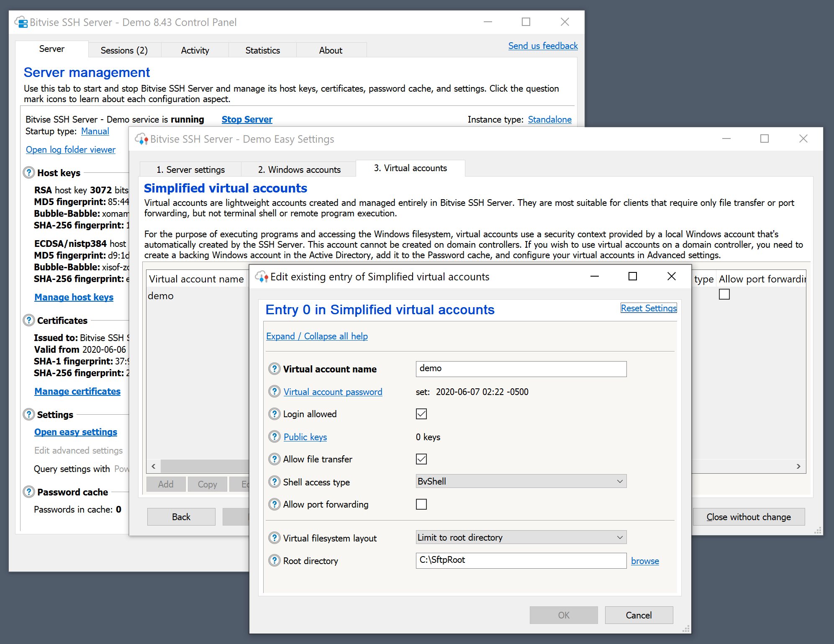Image resolution: width=834 pixels, height=644 pixels.
Task: Click help icon beside Host keys heading
Action: pos(28,172)
